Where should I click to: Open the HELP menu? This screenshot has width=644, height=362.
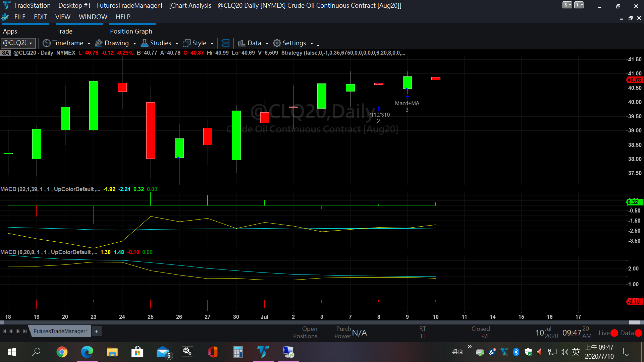point(123,17)
